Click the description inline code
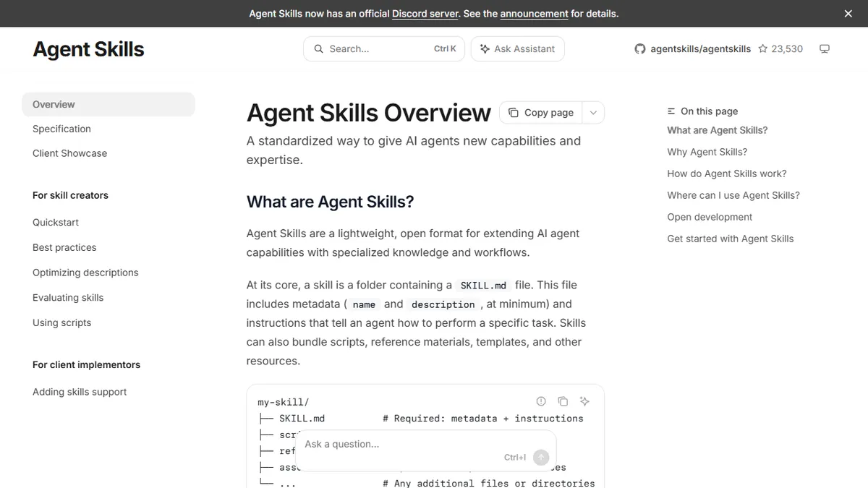The height and width of the screenshot is (488, 868). 443,304
